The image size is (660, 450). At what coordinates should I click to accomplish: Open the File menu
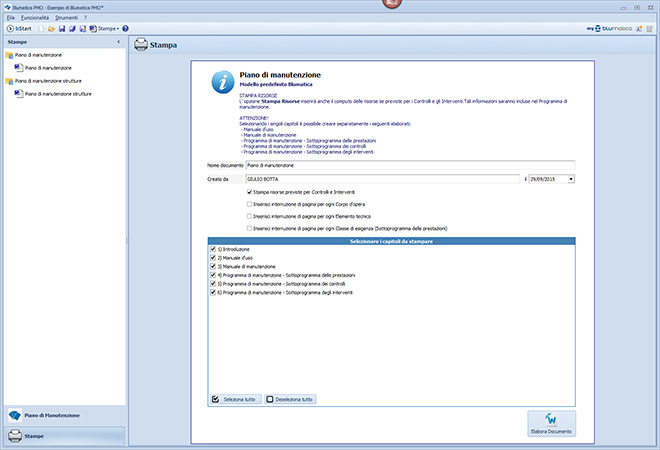[x=11, y=18]
